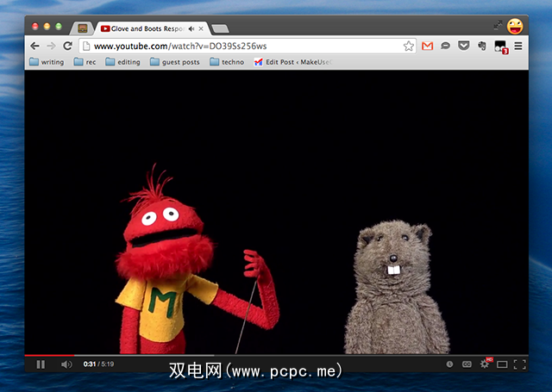Open the editing bookmarks folder
The image size is (552, 392).
(122, 62)
